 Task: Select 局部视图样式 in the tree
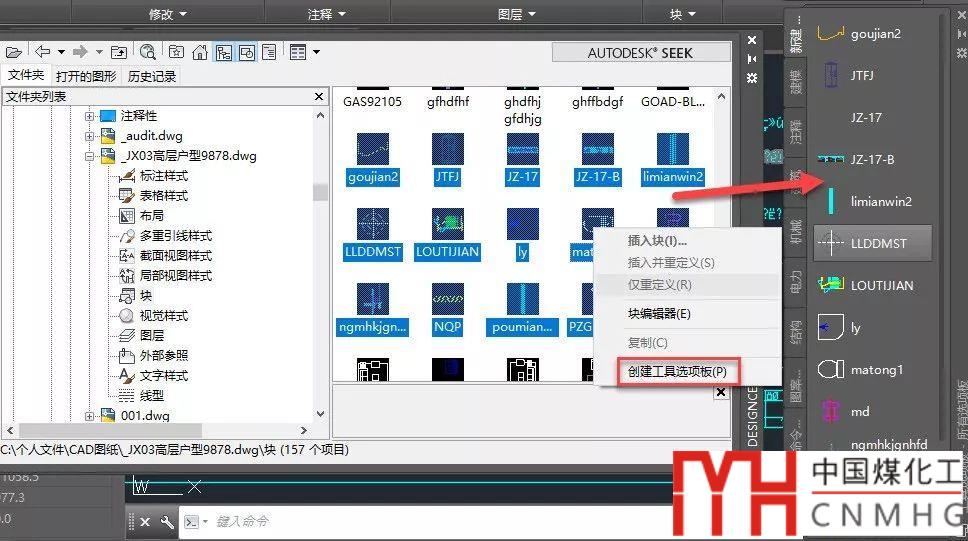[x=176, y=275]
